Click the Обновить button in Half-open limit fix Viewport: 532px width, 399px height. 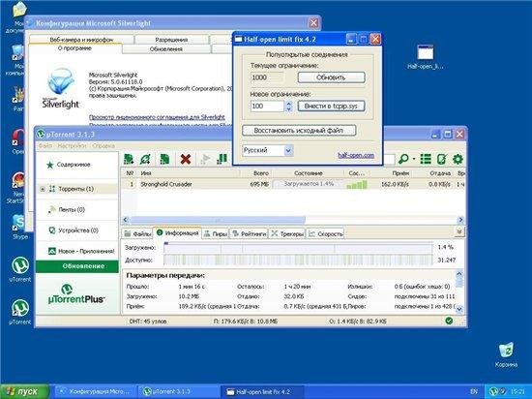point(331,77)
